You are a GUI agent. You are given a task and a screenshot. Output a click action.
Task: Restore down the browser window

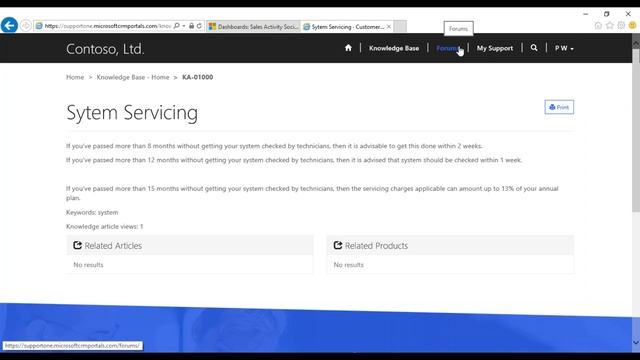607,13
